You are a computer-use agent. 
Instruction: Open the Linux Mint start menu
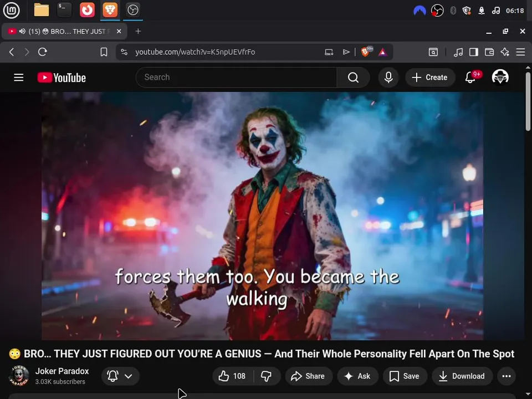point(11,10)
